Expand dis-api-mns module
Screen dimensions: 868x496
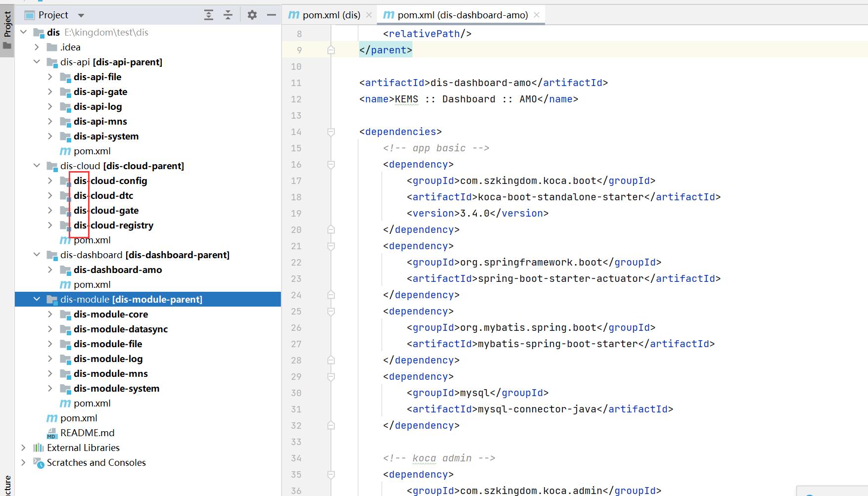[x=50, y=121]
